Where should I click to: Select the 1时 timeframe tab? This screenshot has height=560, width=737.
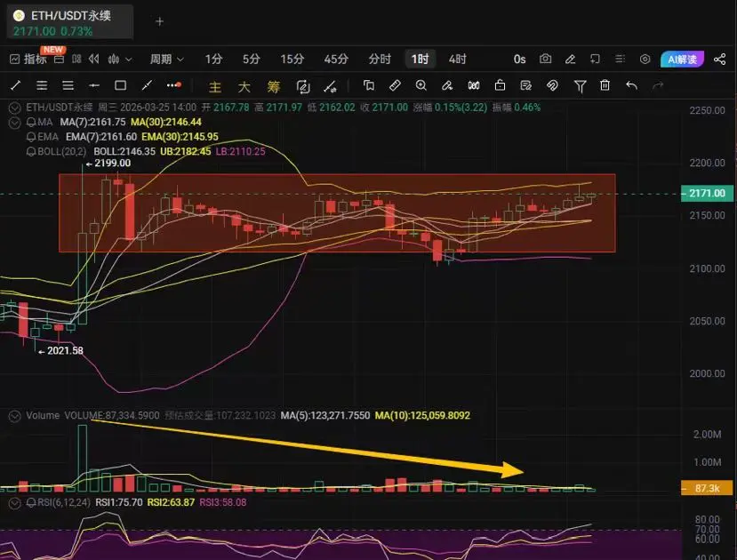pyautogui.click(x=421, y=60)
